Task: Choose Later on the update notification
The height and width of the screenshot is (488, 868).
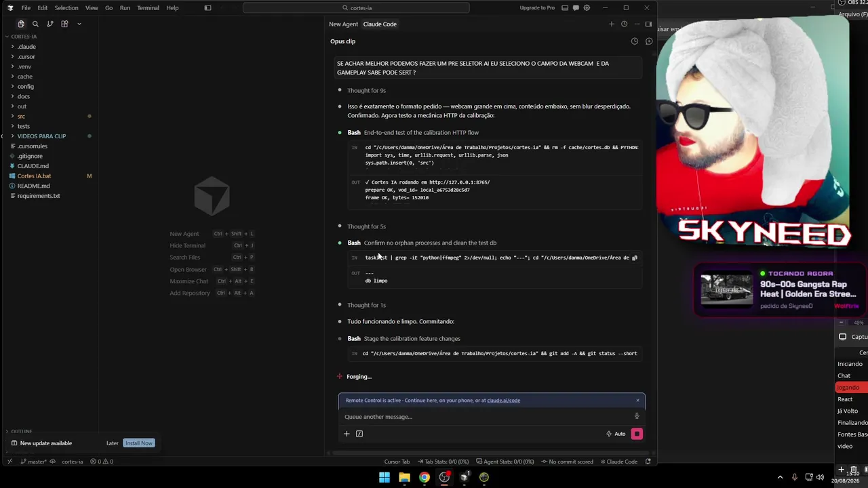Action: coord(113,443)
